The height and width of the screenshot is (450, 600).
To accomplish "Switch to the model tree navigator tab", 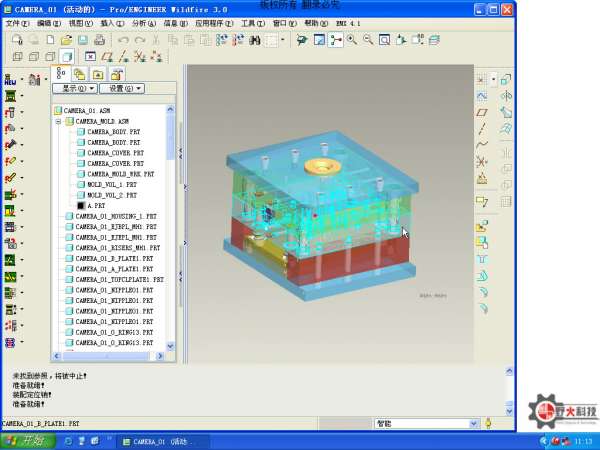I will pos(61,73).
